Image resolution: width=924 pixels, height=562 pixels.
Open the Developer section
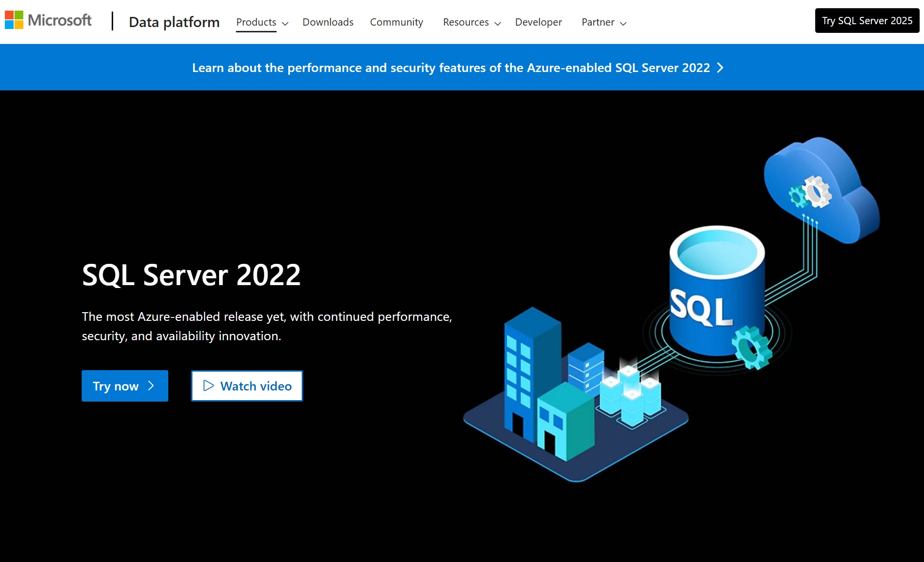click(x=539, y=22)
